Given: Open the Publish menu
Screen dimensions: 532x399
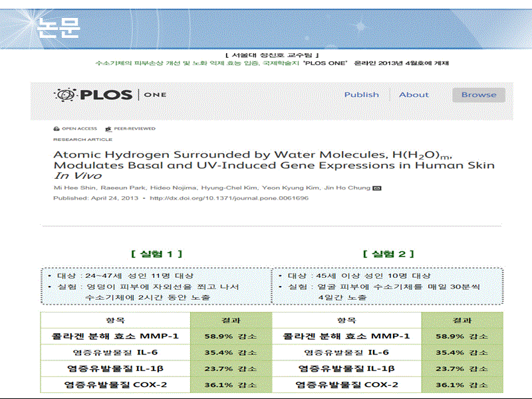Looking at the screenshot, I should click(361, 95).
